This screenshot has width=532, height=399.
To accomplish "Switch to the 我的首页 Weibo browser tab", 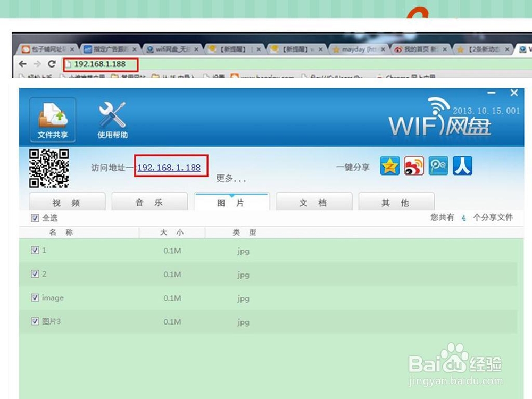I will pos(420,49).
